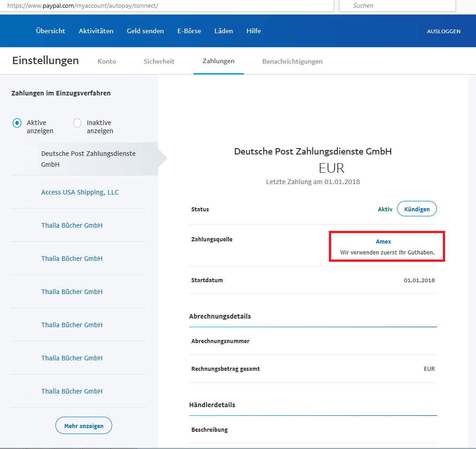Open Access USA Shipping, LLC in the merchant list
This screenshot has height=449, width=476.
(80, 192)
